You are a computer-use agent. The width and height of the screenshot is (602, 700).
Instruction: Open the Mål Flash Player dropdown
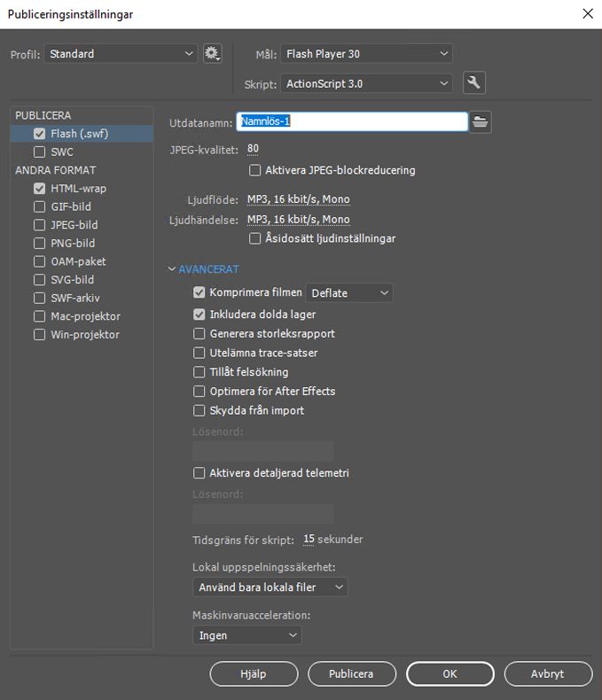(x=366, y=54)
